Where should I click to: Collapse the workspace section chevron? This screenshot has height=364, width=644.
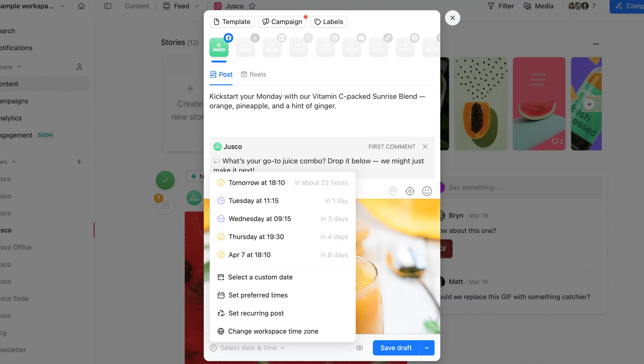pyautogui.click(x=19, y=67)
